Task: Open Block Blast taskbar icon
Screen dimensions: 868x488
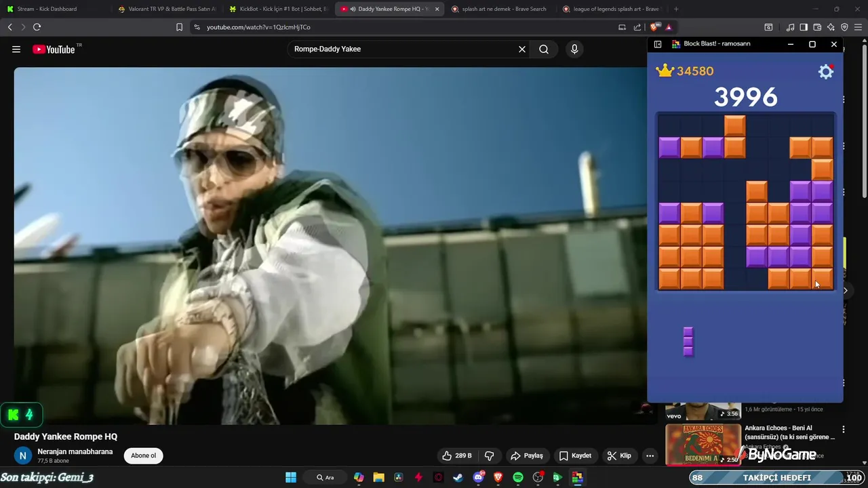Action: click(x=577, y=477)
